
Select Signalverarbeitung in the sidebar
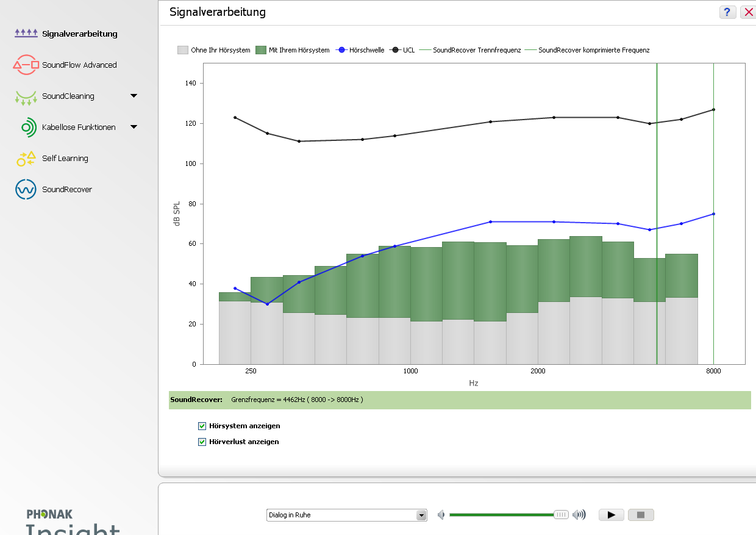click(x=80, y=34)
